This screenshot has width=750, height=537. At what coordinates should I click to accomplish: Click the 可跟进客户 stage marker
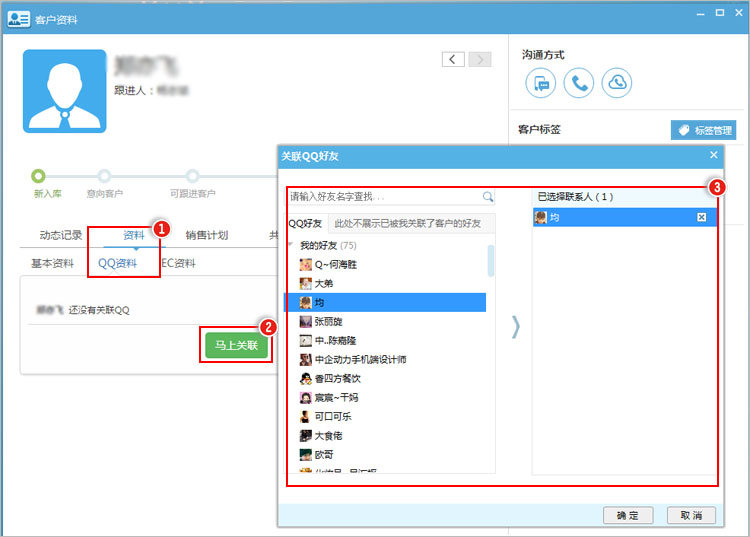(x=192, y=176)
